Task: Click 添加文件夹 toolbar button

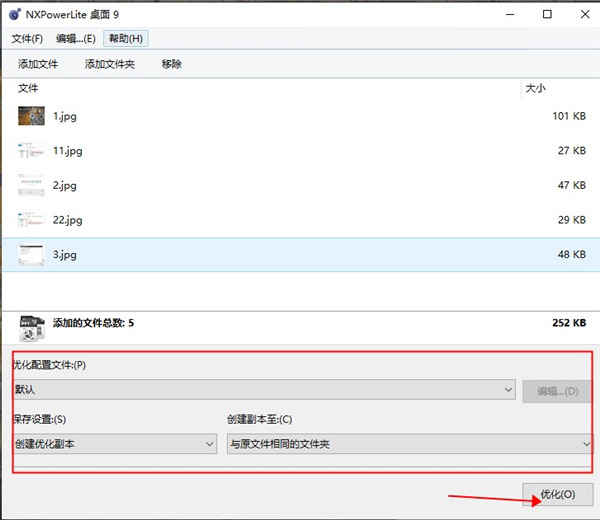Action: 110,64
